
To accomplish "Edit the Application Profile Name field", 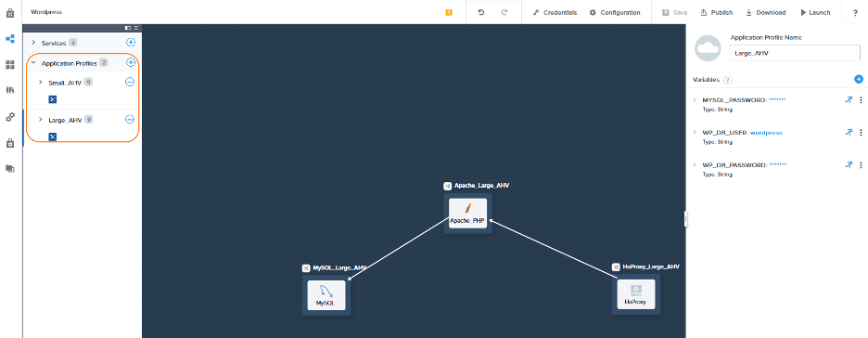I will pos(796,53).
